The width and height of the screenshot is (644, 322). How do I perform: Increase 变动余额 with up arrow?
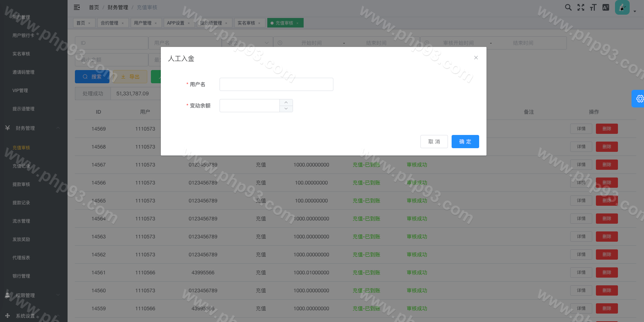coord(286,102)
